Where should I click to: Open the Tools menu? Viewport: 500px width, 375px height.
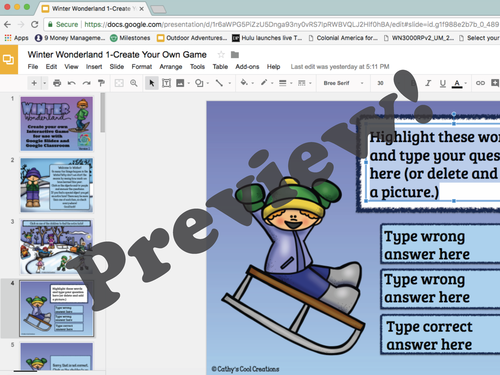[197, 67]
